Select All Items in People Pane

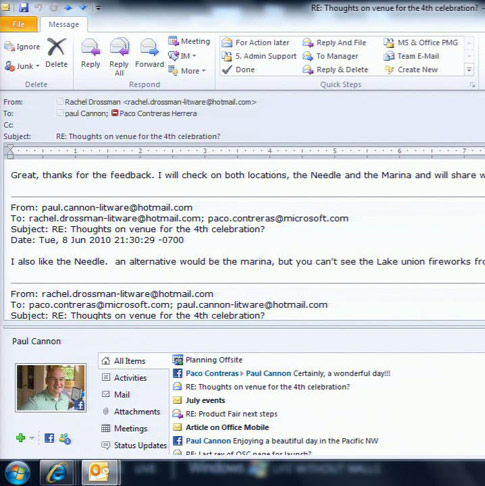(134, 361)
